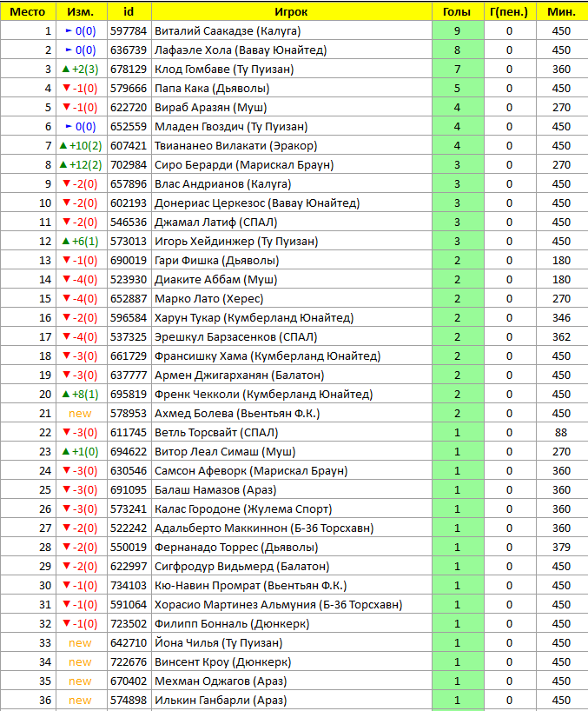Select player Витор Леал Симаш (Муш)
The height and width of the screenshot is (711, 588).
(225, 452)
